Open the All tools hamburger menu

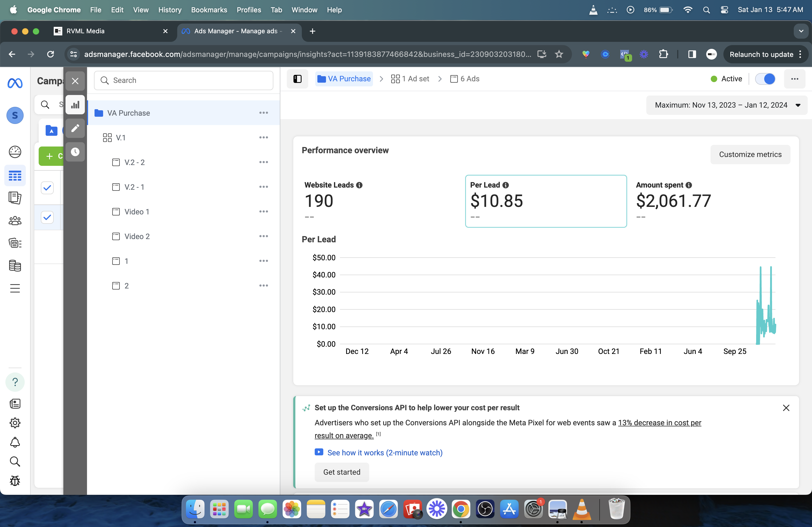point(15,288)
